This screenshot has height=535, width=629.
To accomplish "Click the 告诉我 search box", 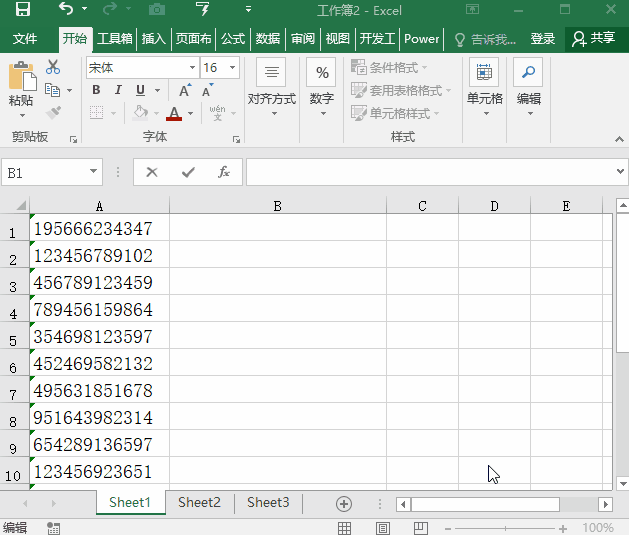I will (x=485, y=39).
